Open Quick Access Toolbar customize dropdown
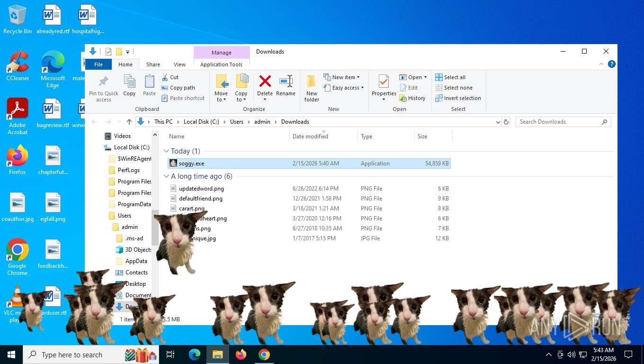This screenshot has height=364, width=644. point(127,52)
